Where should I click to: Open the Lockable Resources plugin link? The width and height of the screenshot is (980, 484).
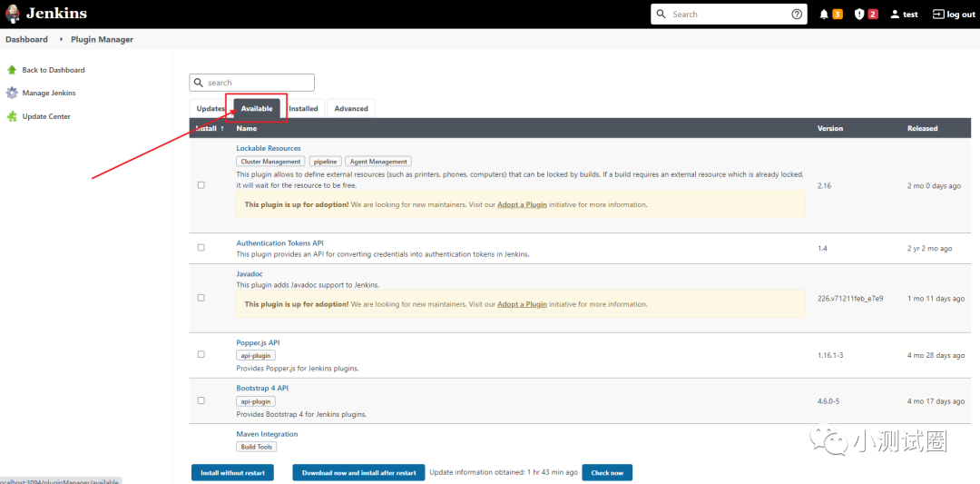(x=268, y=148)
